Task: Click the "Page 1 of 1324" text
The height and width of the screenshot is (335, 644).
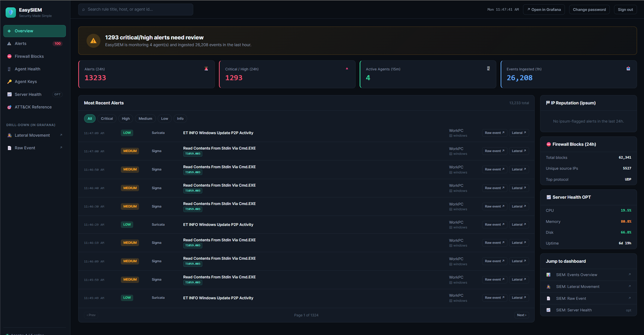Action: click(306, 315)
